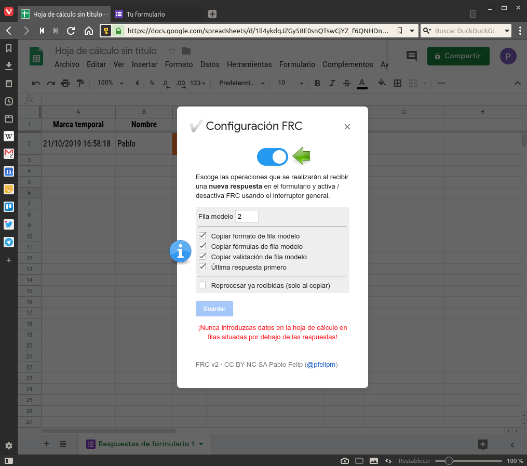Star the spreadsheet title
527x466 pixels.
click(x=172, y=51)
